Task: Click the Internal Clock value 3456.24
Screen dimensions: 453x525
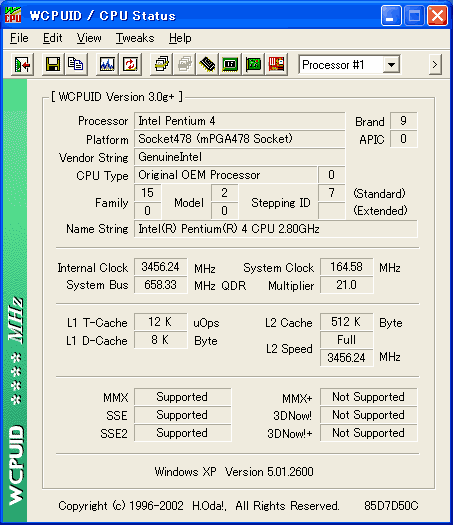Action: tap(161, 267)
